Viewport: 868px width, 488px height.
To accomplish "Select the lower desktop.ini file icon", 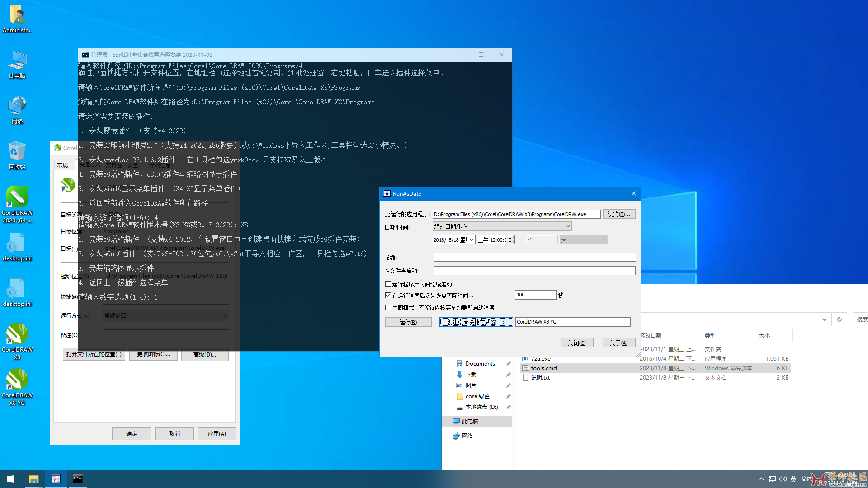I will click(17, 293).
